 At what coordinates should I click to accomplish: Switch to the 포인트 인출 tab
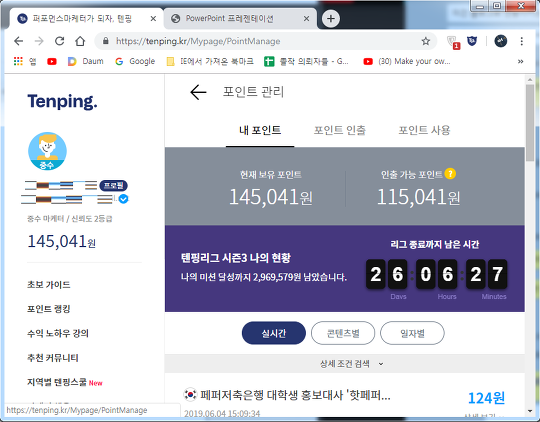[x=340, y=131]
